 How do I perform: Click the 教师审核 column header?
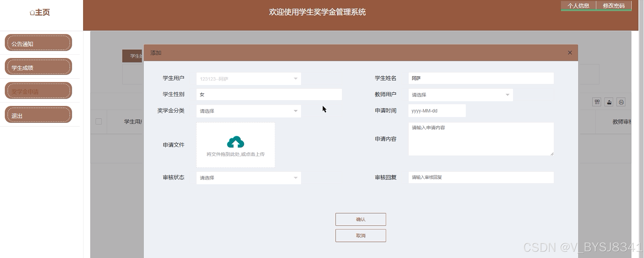(621, 122)
